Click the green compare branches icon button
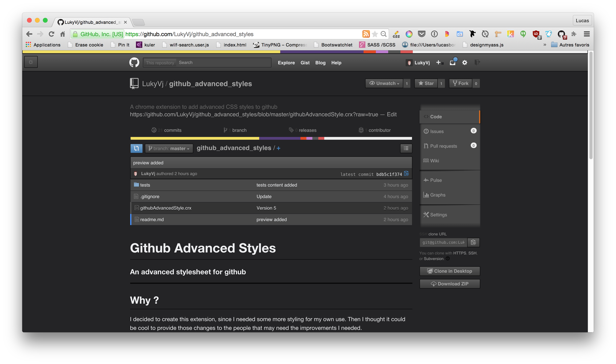This screenshot has height=364, width=616. click(136, 148)
